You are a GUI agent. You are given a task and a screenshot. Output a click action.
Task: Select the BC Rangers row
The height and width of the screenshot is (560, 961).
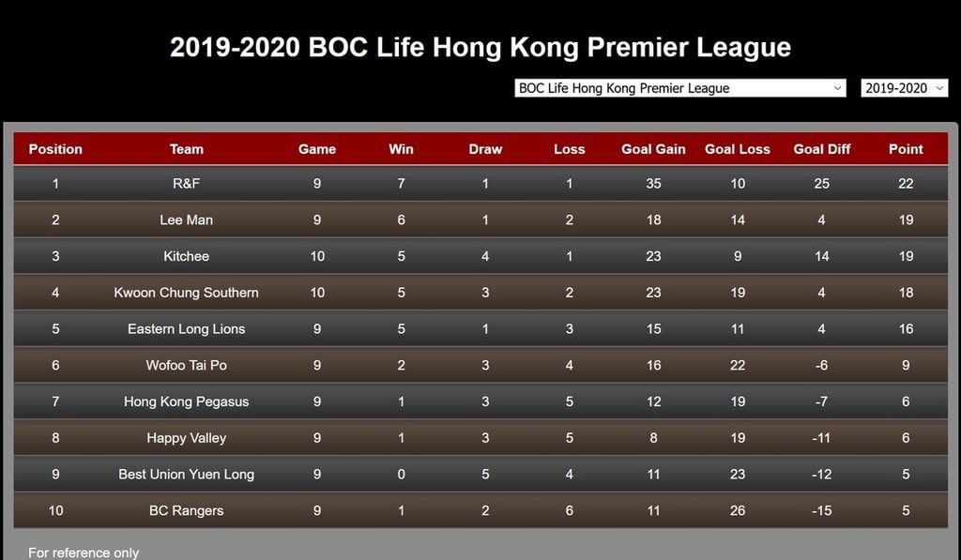(x=186, y=510)
